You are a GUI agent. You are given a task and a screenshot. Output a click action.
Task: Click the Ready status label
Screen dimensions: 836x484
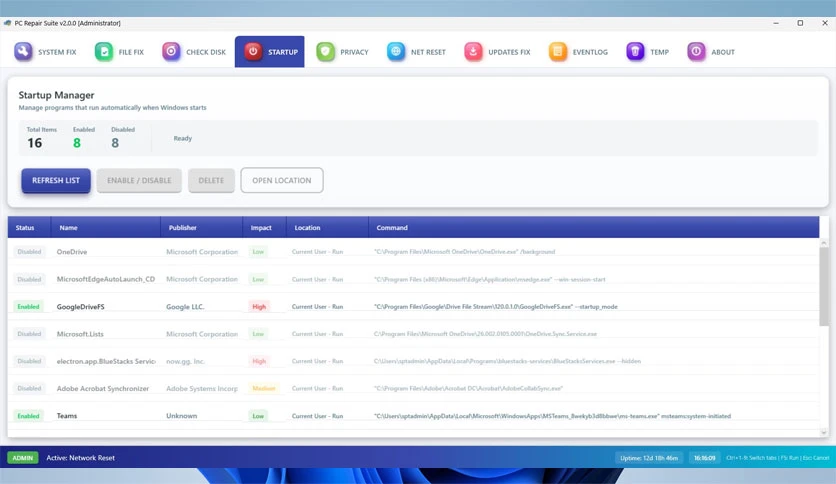pyautogui.click(x=182, y=138)
